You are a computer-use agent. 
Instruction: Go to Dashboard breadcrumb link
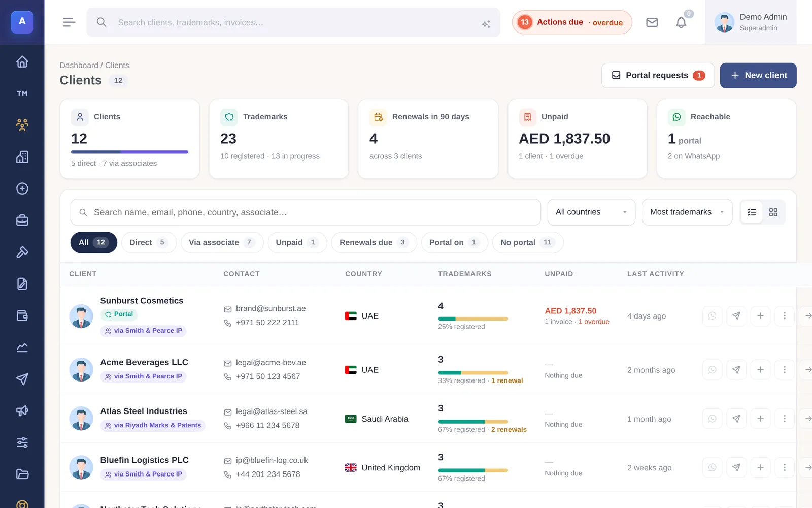pos(79,65)
